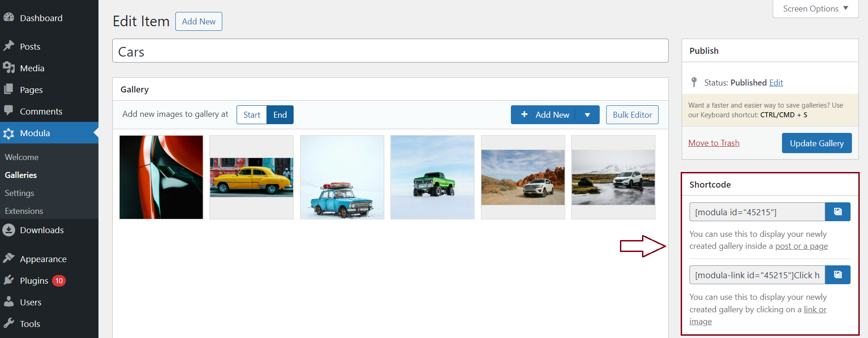Copy the modula id shortcode

(x=837, y=212)
